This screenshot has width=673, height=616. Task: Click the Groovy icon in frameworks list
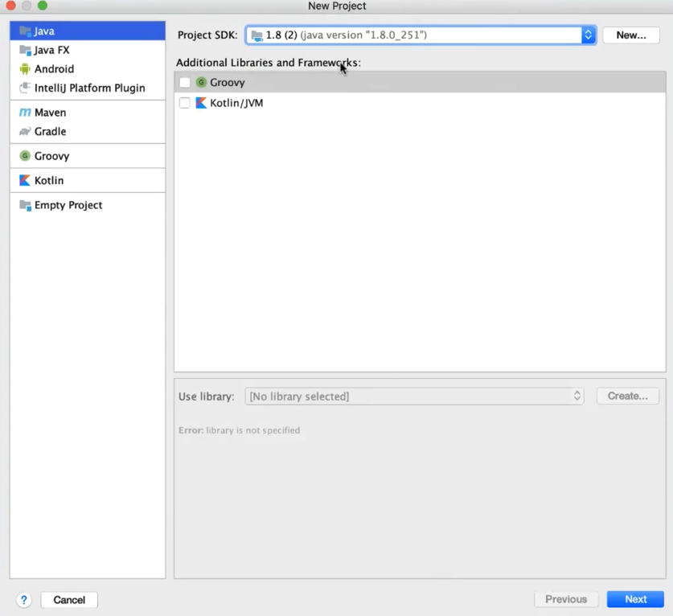201,82
